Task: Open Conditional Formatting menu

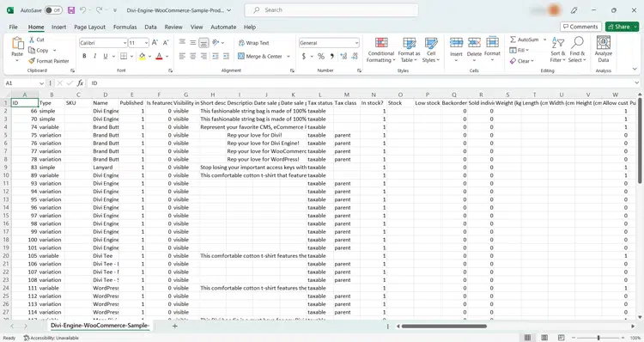Action: (x=380, y=50)
